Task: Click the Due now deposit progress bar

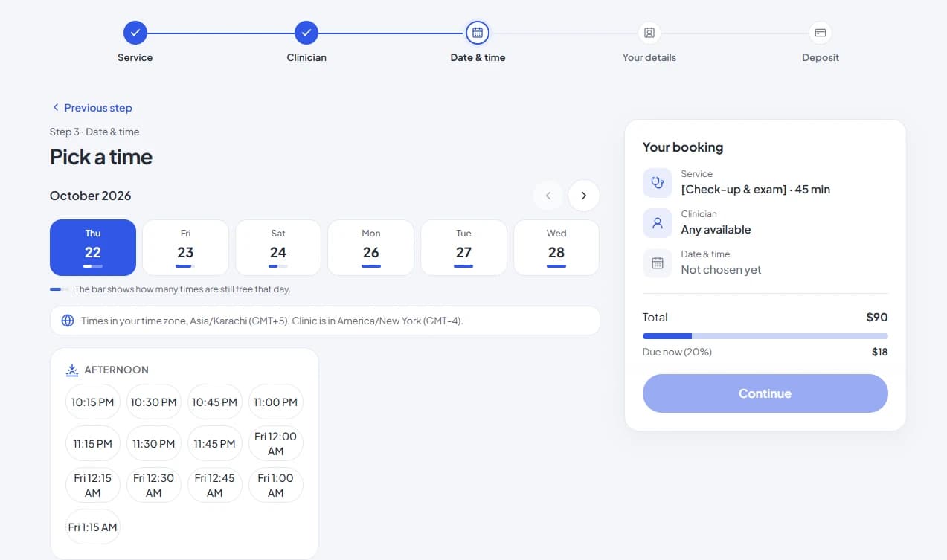Action: 765,336
